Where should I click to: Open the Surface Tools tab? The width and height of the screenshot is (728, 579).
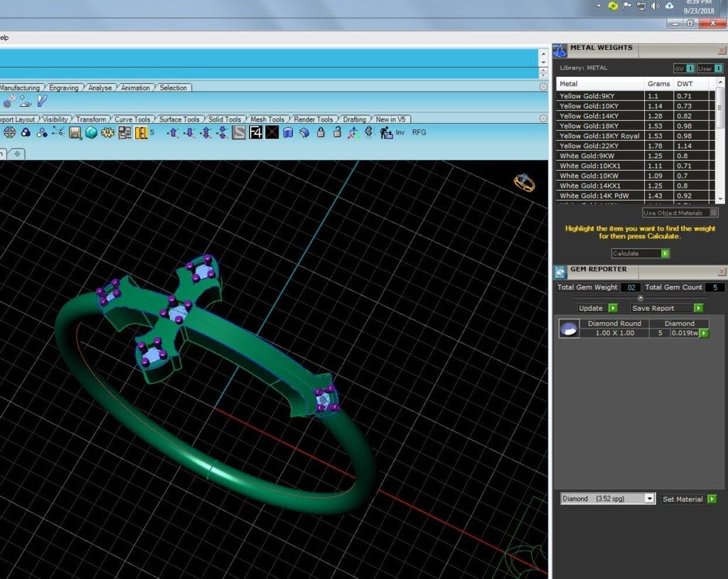click(179, 119)
